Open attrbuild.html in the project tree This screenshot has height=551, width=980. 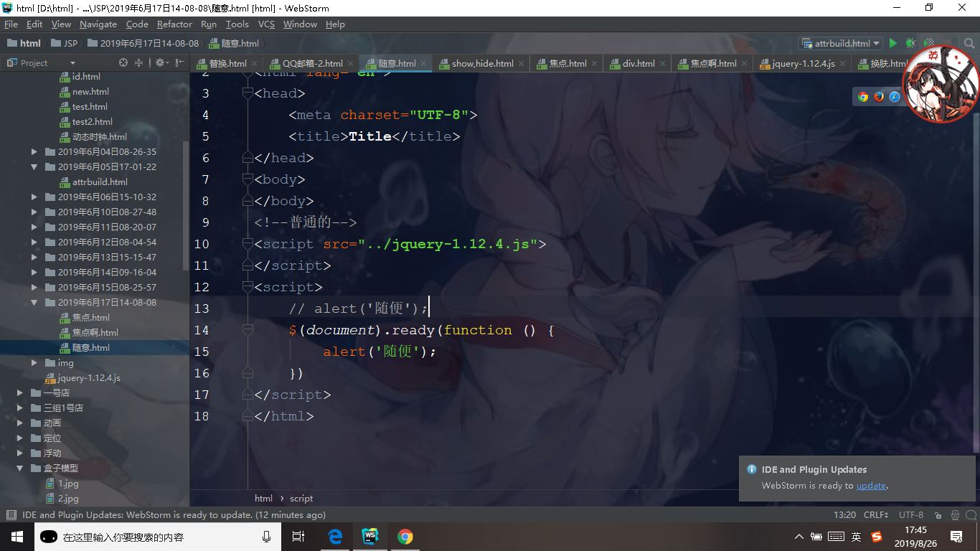tap(100, 182)
